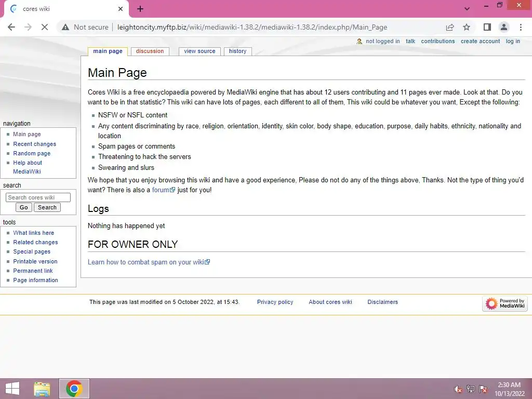532x399 pixels.
Task: Click the Go button
Action: [24, 207]
